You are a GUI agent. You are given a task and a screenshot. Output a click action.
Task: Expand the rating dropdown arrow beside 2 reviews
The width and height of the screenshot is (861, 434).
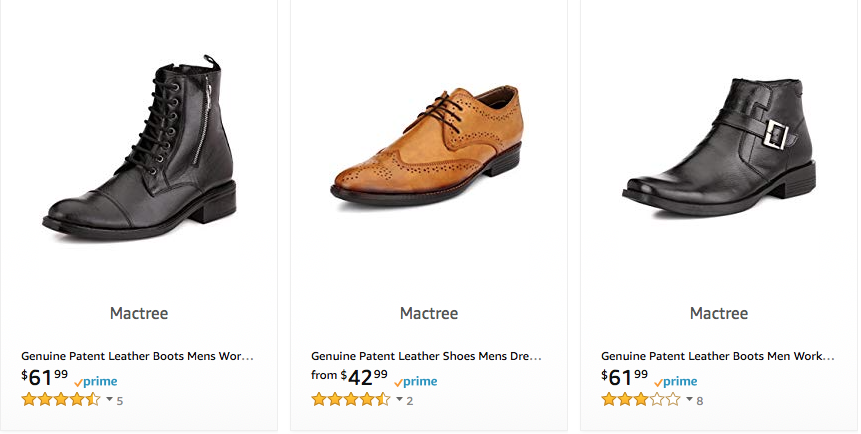(399, 400)
